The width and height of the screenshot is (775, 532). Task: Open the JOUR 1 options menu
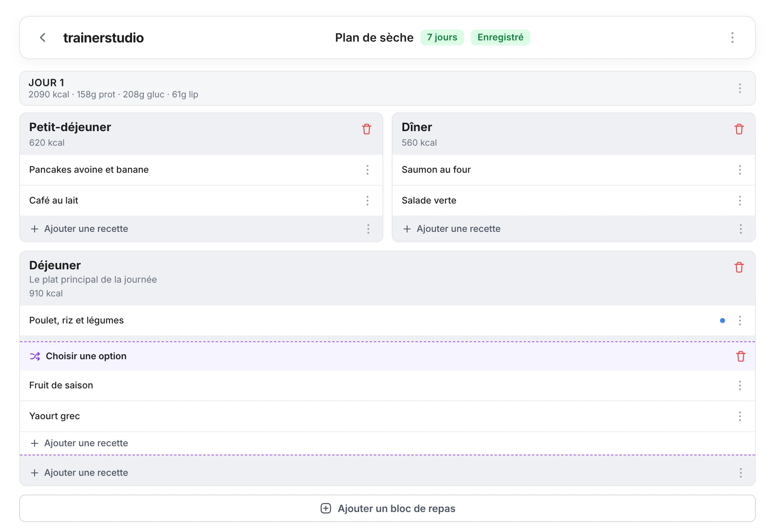[740, 88]
